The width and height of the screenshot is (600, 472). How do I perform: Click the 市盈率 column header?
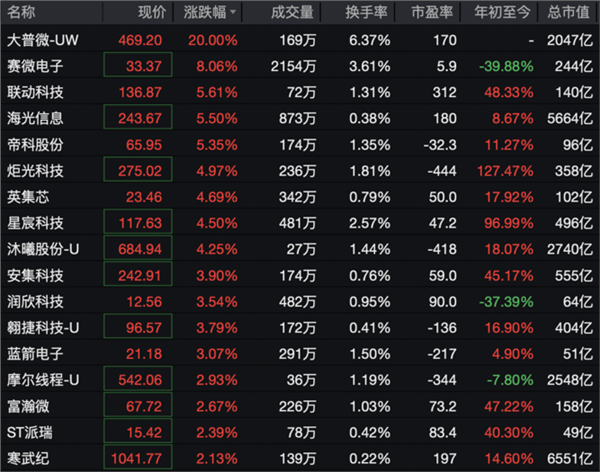(x=432, y=12)
